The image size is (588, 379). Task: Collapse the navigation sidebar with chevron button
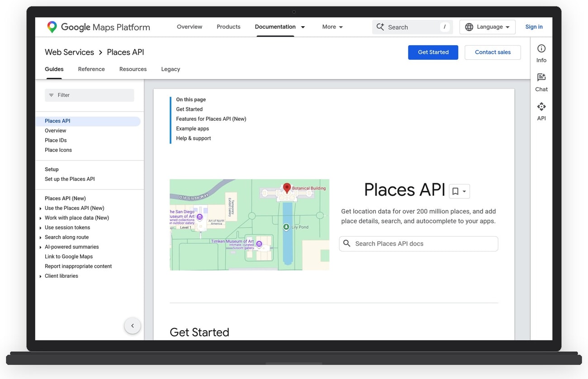click(133, 325)
